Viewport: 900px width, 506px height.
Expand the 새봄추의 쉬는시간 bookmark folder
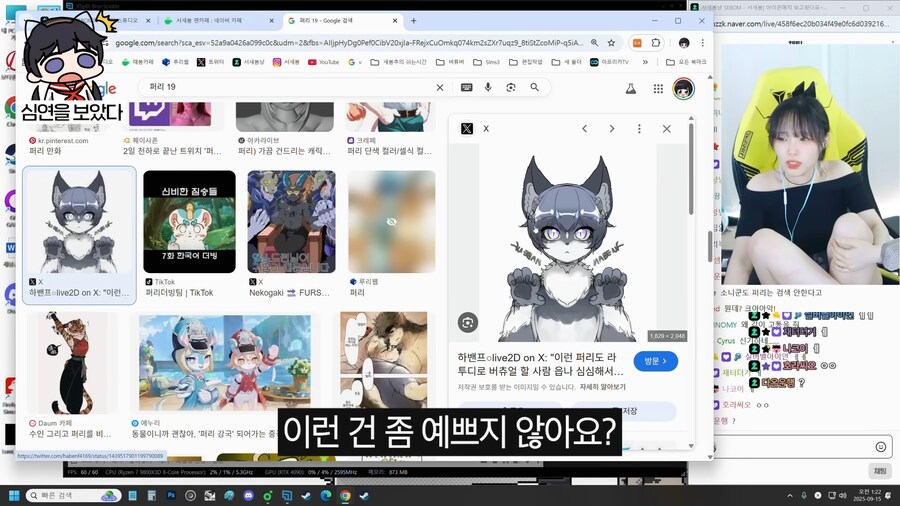click(x=398, y=62)
